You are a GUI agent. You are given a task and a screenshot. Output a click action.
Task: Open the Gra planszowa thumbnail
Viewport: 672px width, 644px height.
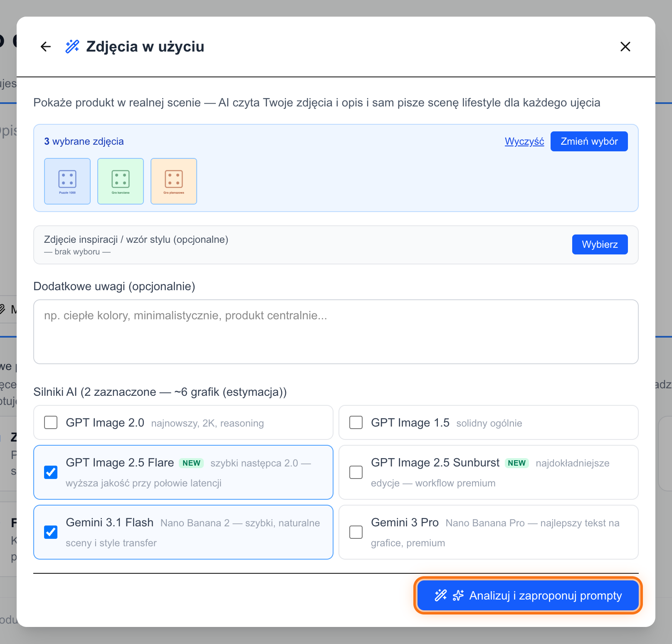174,181
